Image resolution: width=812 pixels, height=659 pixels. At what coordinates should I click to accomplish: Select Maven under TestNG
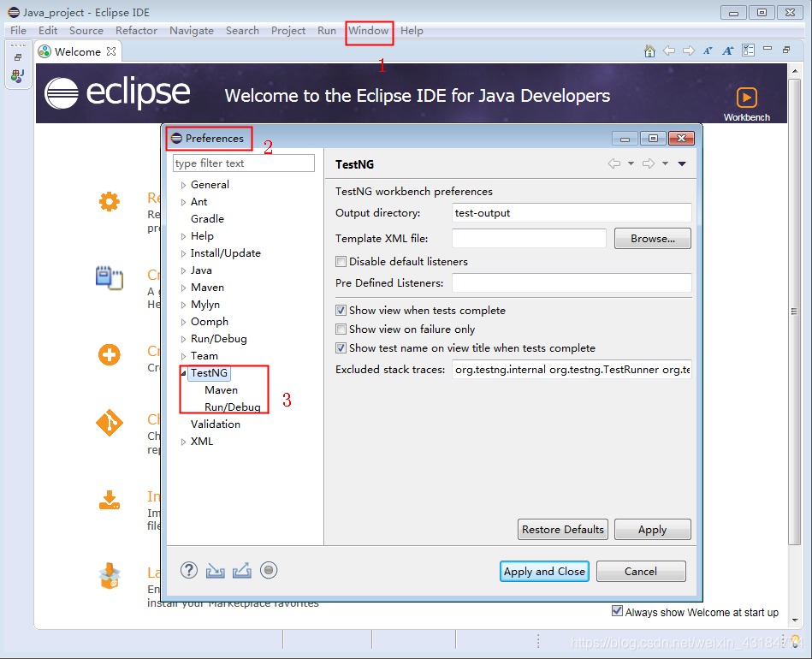coord(221,390)
